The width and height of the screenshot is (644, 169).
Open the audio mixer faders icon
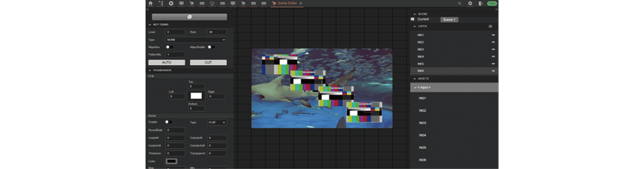212,3
